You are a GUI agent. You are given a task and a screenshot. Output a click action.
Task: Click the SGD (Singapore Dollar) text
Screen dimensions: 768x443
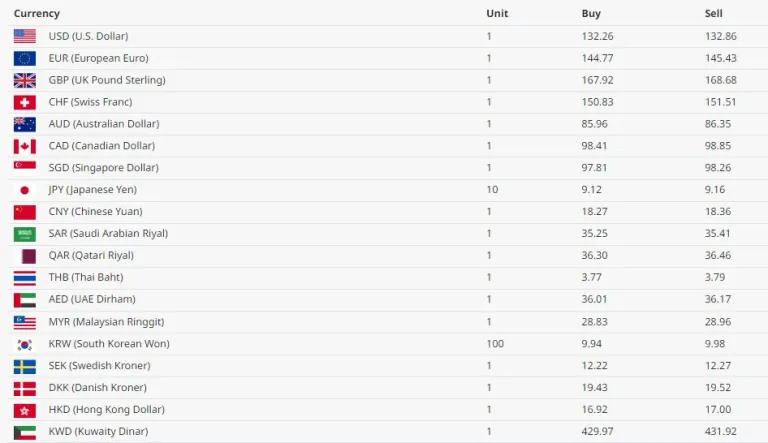click(x=104, y=168)
